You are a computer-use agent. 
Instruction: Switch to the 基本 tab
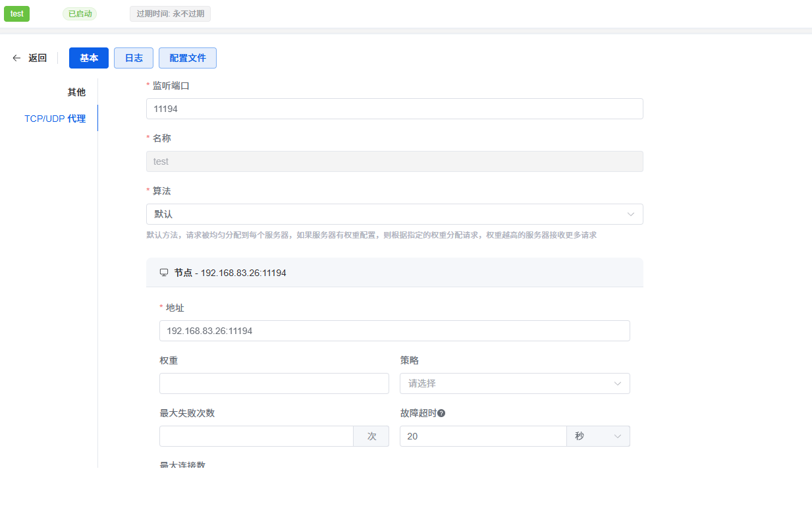pos(89,58)
